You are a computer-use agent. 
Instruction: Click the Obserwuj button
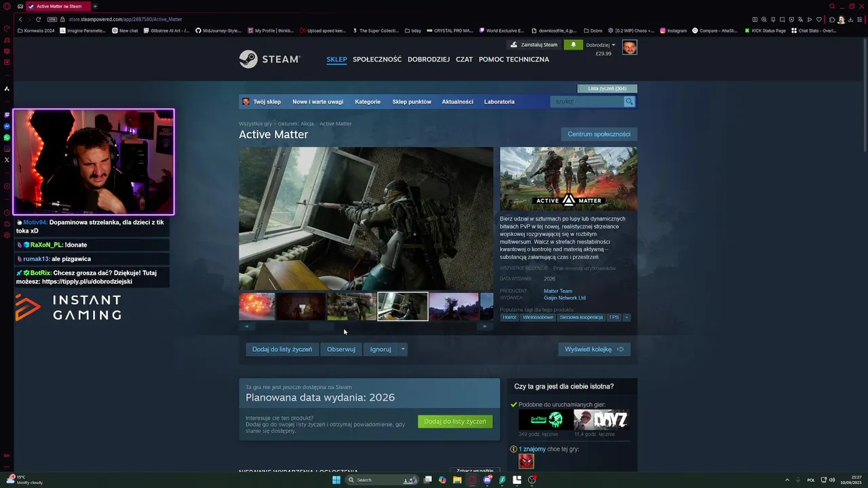pos(341,349)
